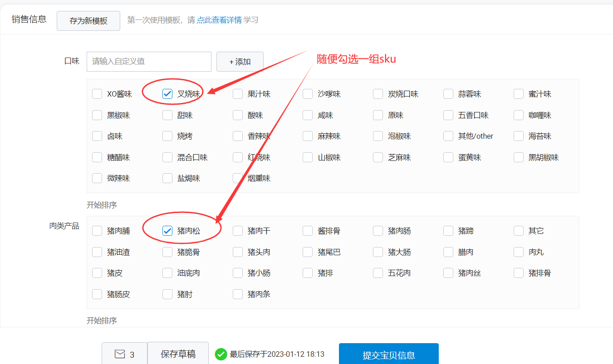Click the + 添加 button
Screen dimensions: 613x364
click(240, 62)
